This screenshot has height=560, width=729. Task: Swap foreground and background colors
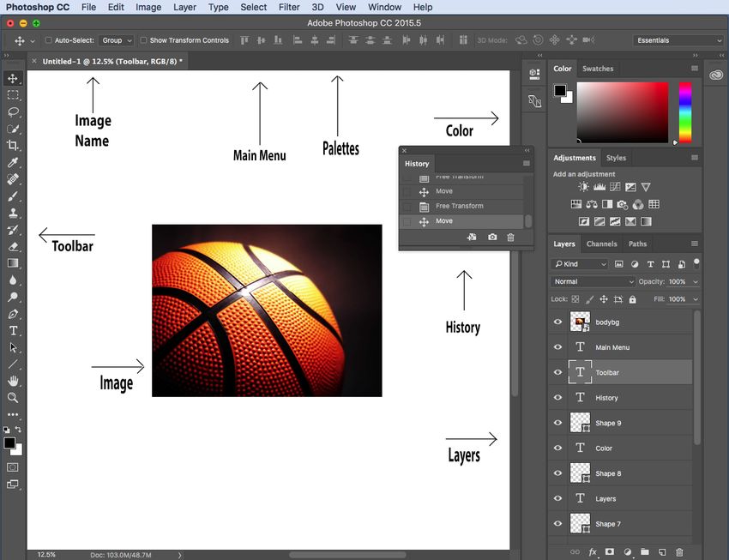(18, 429)
